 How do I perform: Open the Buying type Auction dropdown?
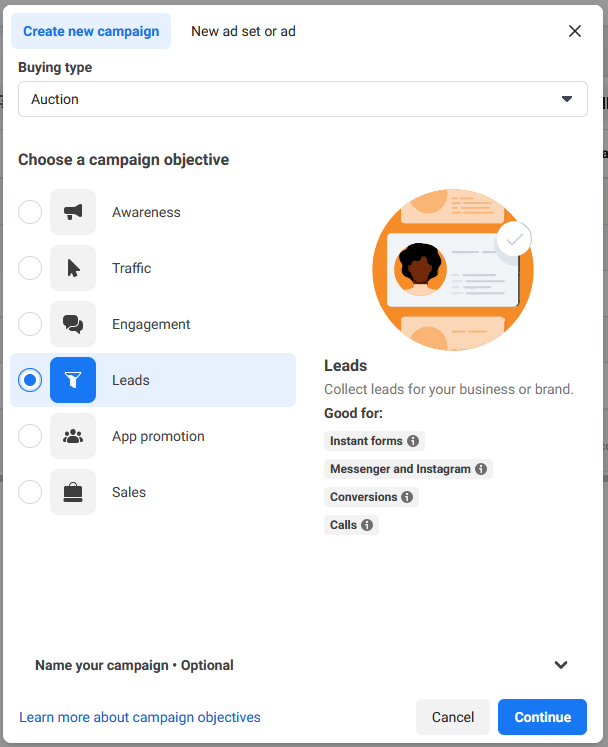click(x=303, y=99)
